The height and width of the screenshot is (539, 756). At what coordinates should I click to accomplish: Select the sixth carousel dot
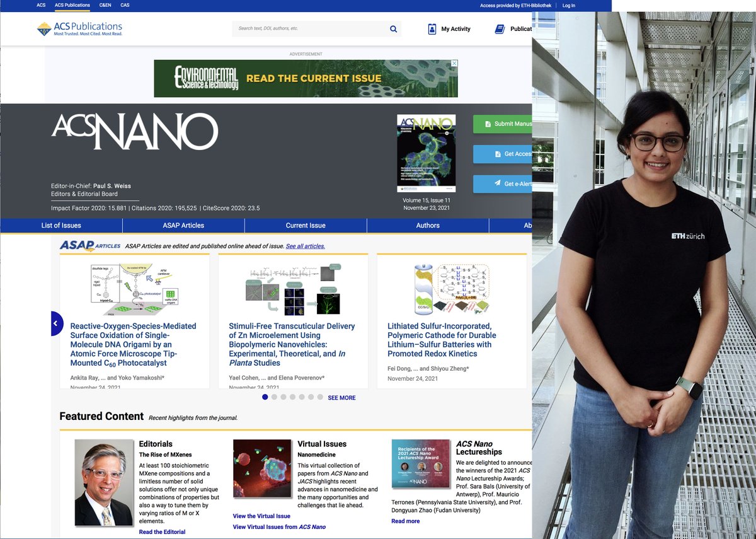click(311, 397)
